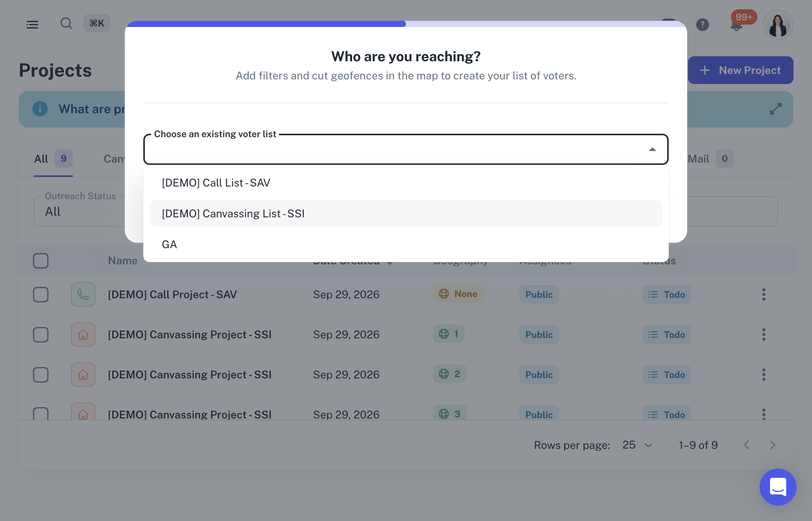Click phone icon of Call Project - SAV

click(83, 294)
